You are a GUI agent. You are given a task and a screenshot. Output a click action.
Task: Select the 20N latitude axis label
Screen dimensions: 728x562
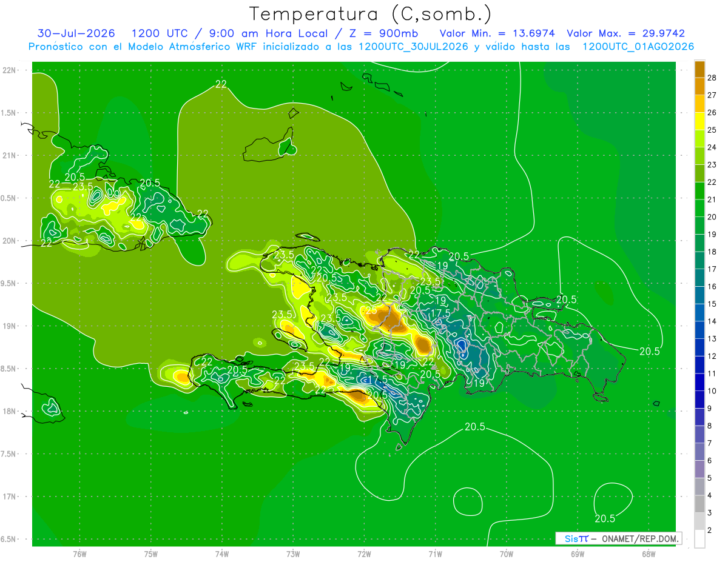coord(9,241)
